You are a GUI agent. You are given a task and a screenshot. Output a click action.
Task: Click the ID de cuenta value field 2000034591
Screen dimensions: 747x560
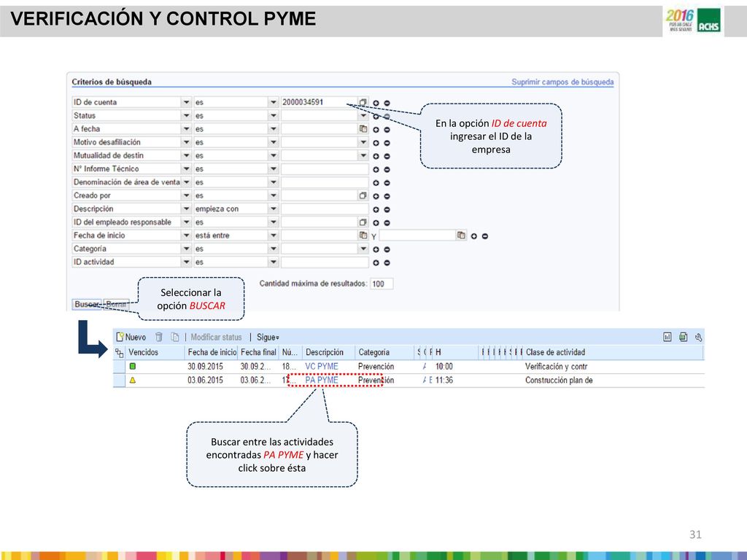tap(320, 102)
